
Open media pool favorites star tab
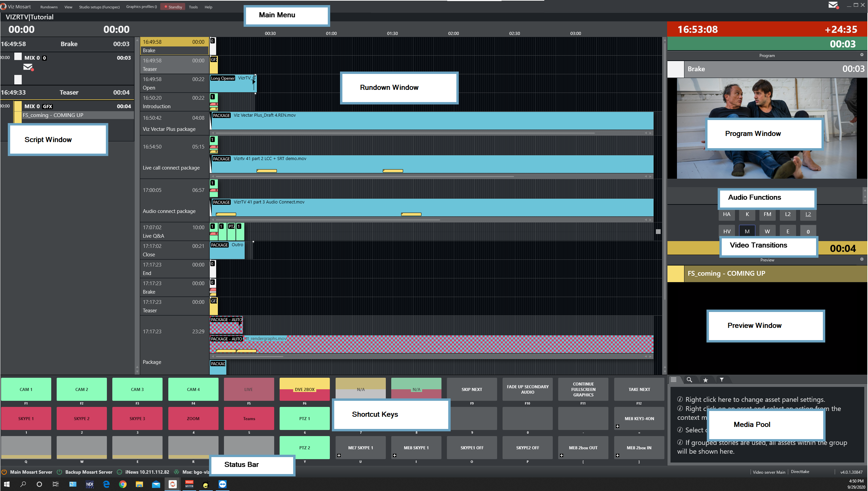click(705, 380)
